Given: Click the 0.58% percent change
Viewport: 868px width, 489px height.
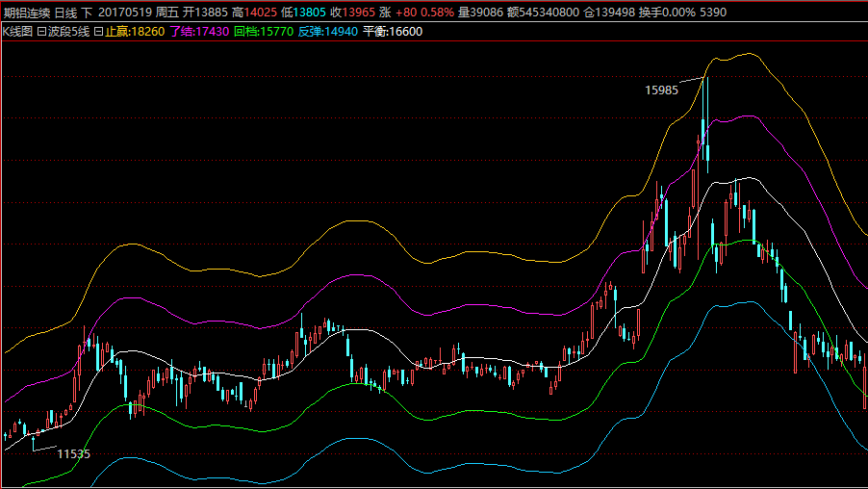Looking at the screenshot, I should point(437,13).
